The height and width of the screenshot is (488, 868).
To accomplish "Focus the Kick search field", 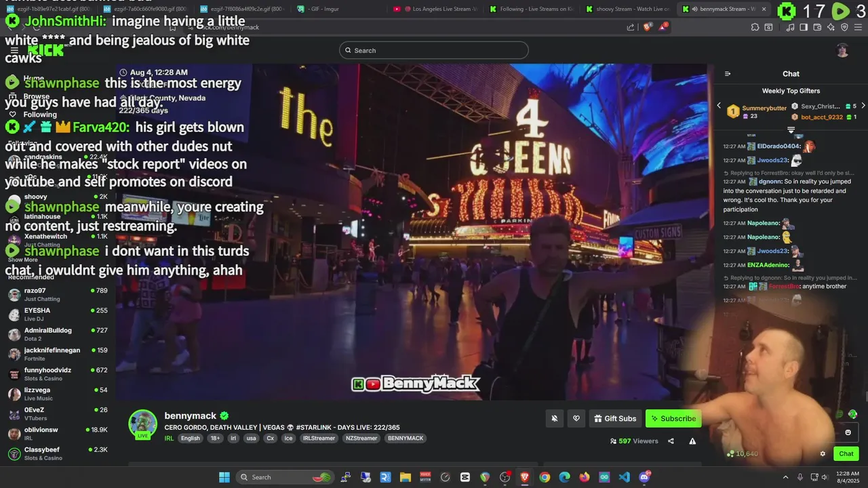I will [434, 50].
